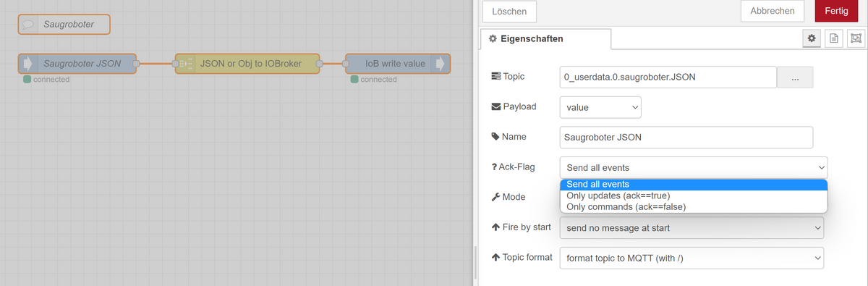Screen dimensions: 868x286
Task: Click the JSON or Obj to IOBroker function icon
Action: [x=186, y=64]
